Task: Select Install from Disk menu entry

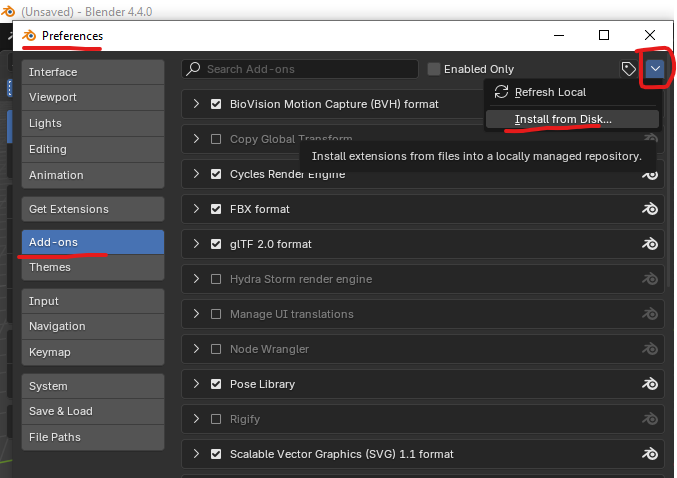Action: point(562,119)
